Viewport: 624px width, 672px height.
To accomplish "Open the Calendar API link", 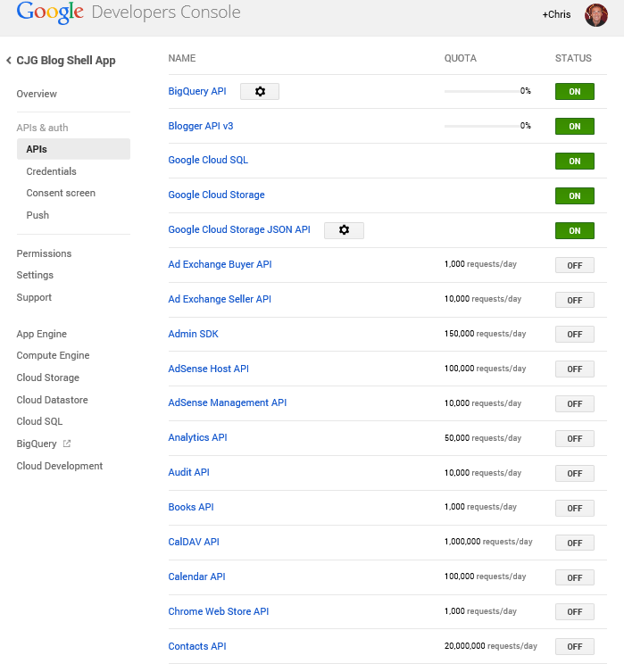I will (x=196, y=577).
